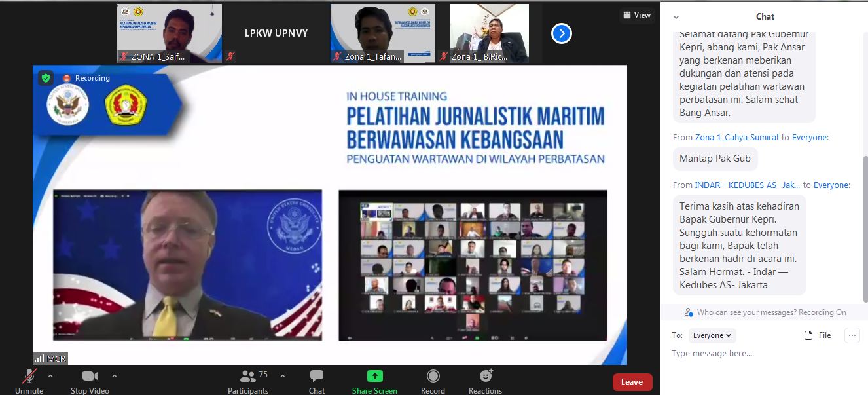Screen dimensions: 868x395
Task: Start Share Screen
Action: pyautogui.click(x=374, y=376)
